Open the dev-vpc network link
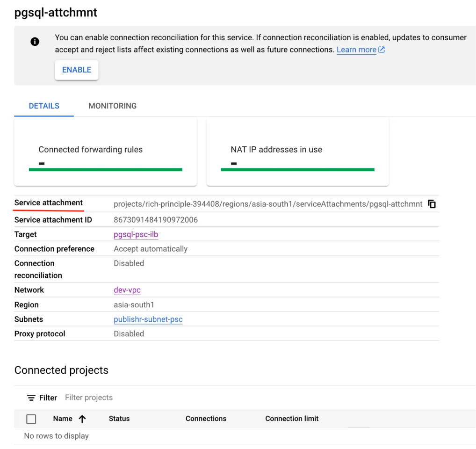476x449 pixels. tap(127, 290)
